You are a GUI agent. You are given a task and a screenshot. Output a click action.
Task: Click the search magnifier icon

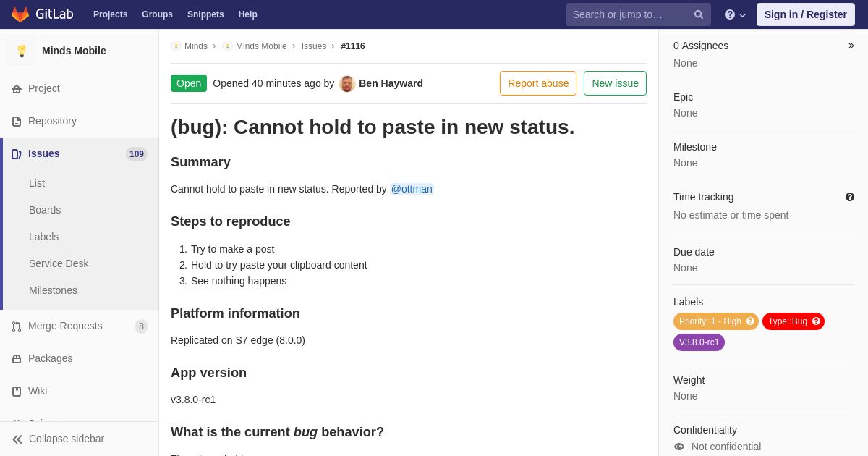point(699,14)
